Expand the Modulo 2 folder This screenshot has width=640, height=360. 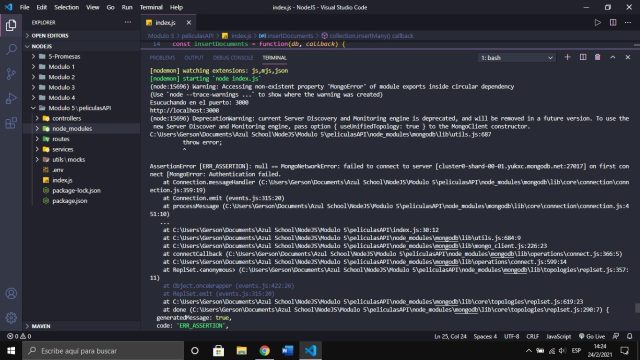click(82, 77)
